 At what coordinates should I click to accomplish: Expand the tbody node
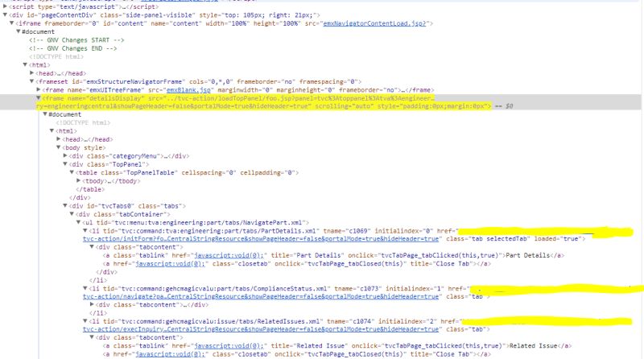[x=78, y=181]
